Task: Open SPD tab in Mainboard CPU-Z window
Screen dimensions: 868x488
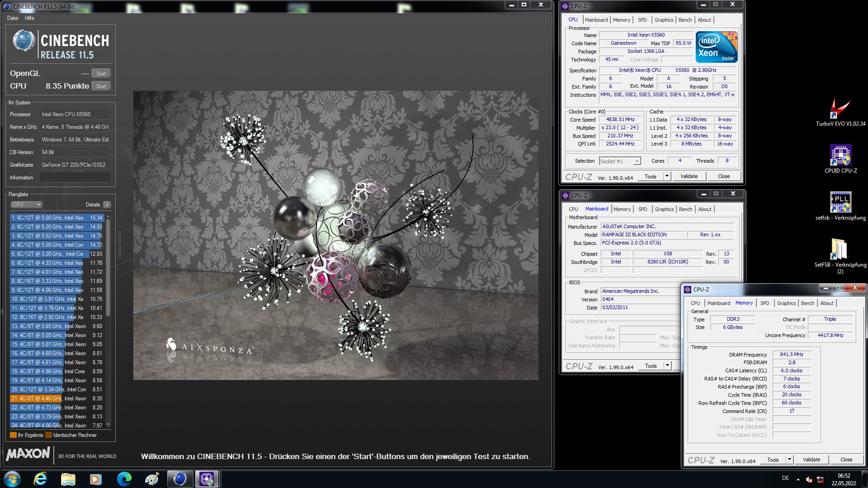Action: pos(642,209)
